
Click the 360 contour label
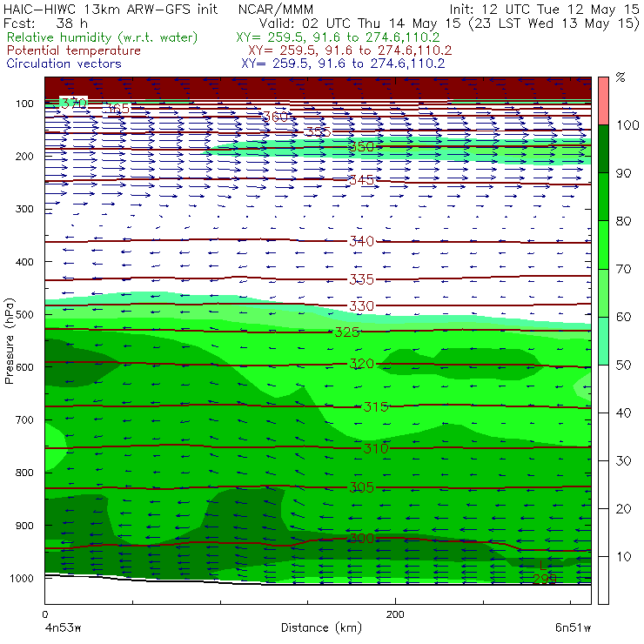[x=276, y=117]
